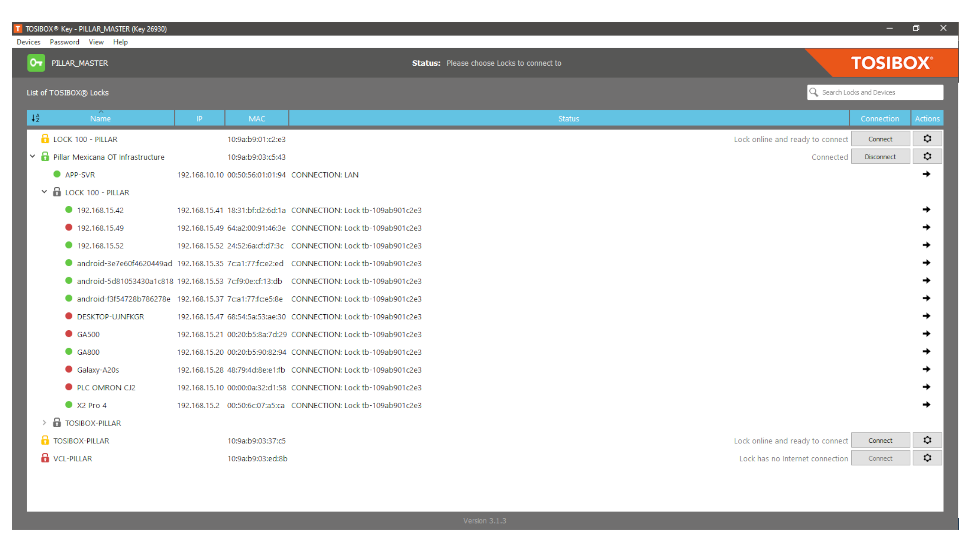Image resolution: width=980 pixels, height=550 pixels.
Task: Click 'Lock has no Internet connection' text
Action: [793, 458]
